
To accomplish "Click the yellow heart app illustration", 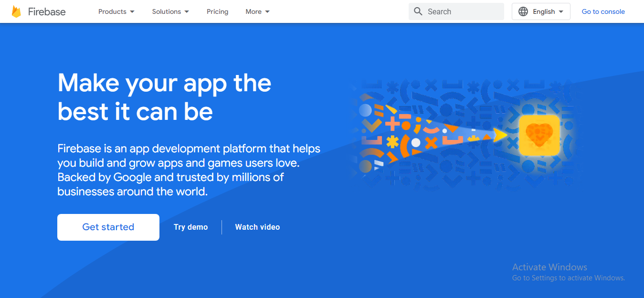I will click(x=539, y=135).
